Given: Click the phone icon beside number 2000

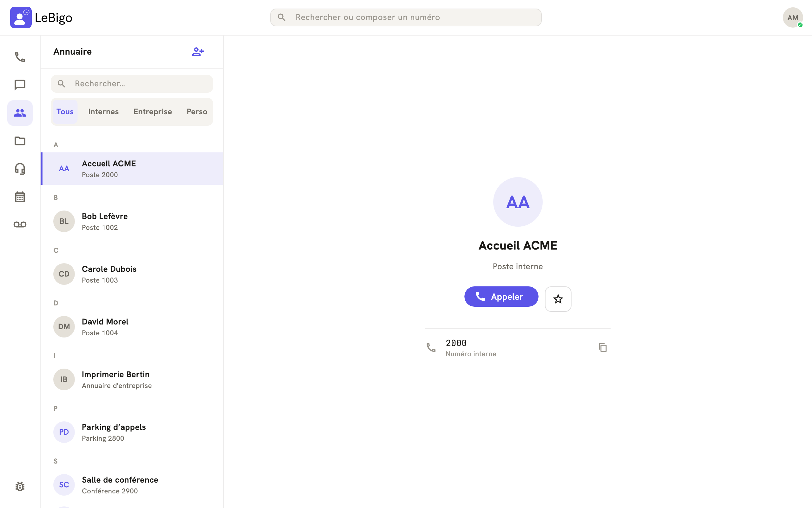Looking at the screenshot, I should point(431,347).
